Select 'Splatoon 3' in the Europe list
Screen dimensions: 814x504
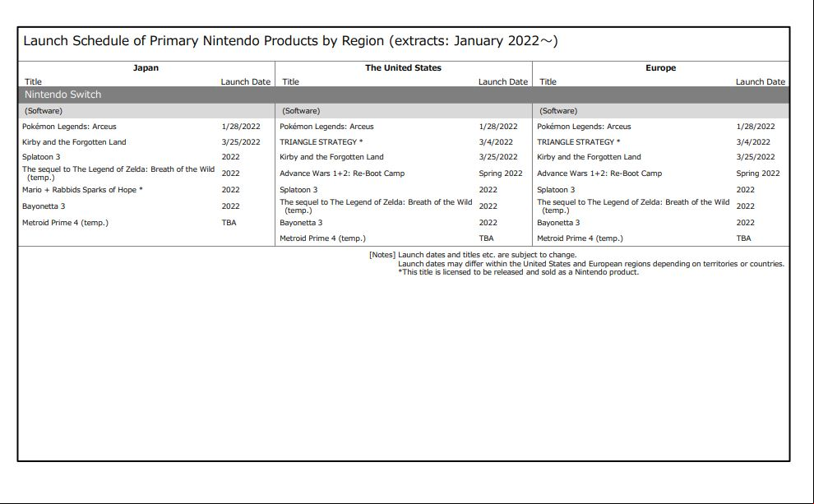(x=556, y=190)
